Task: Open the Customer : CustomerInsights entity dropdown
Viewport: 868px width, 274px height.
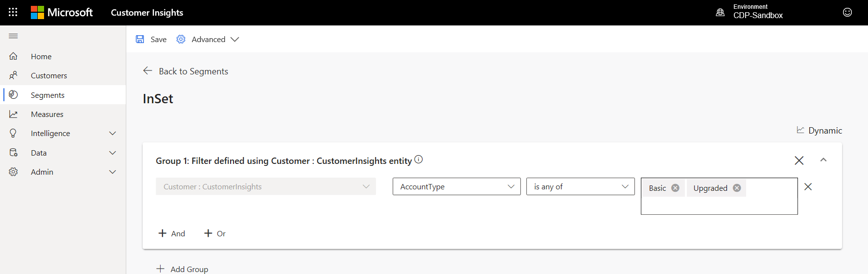Action: (x=266, y=186)
